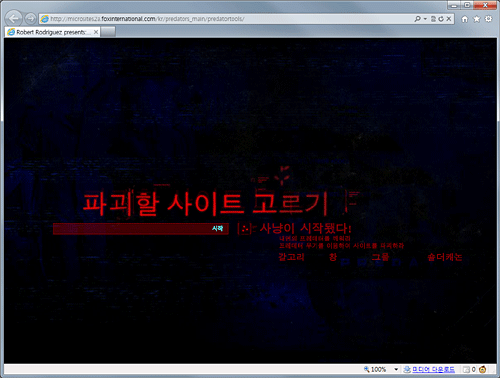Close the Robert Rodriguez presents tab
The height and width of the screenshot is (378, 500).
click(x=96, y=32)
